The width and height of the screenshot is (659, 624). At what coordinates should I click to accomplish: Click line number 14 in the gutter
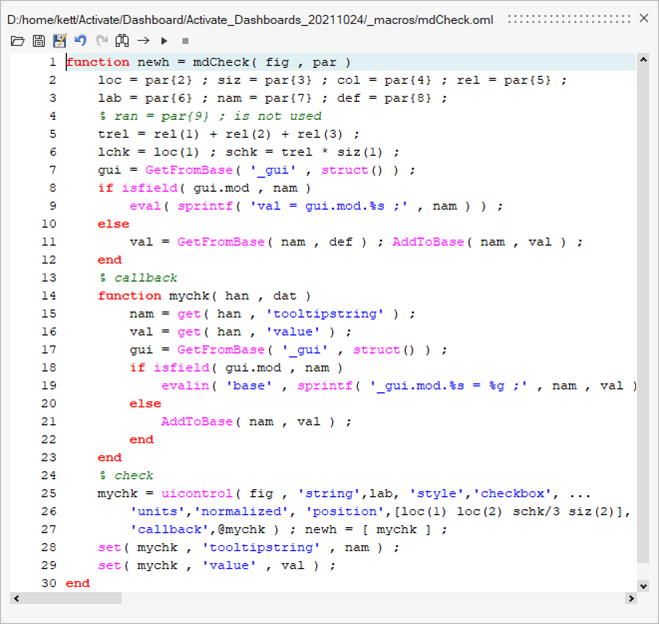coord(50,295)
